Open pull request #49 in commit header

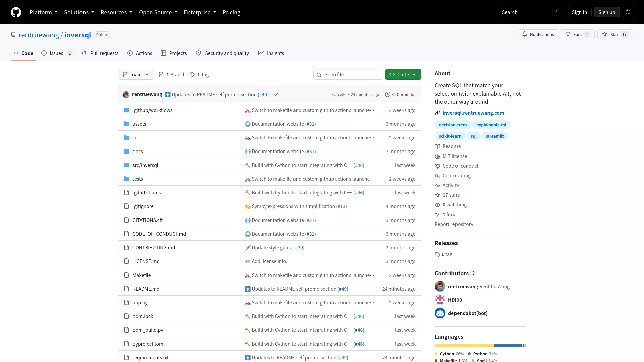[x=263, y=95]
